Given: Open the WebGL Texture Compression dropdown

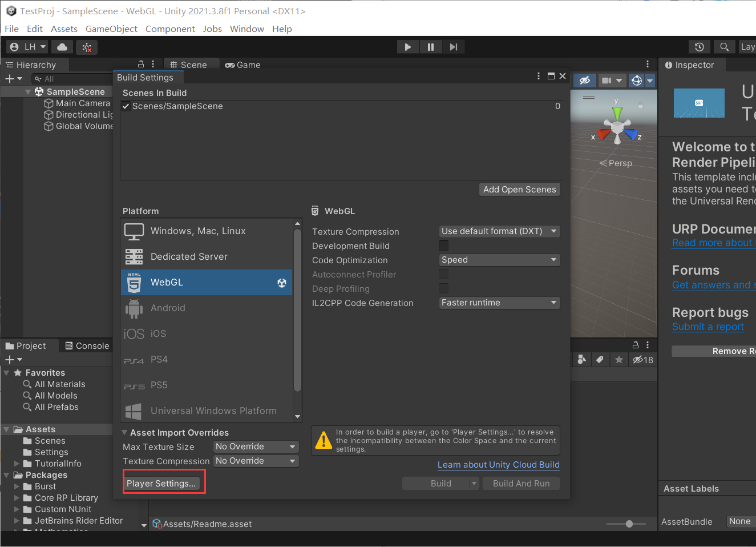Looking at the screenshot, I should click(x=499, y=231).
